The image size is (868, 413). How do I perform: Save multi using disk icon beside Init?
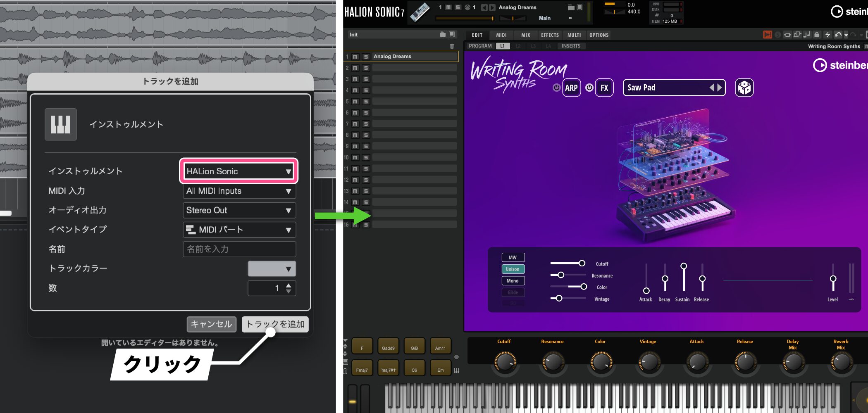click(x=452, y=35)
